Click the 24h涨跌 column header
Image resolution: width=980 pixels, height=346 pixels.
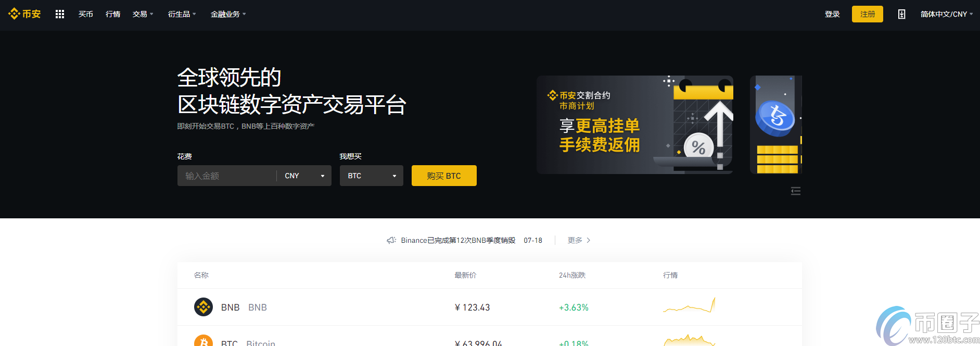point(572,275)
